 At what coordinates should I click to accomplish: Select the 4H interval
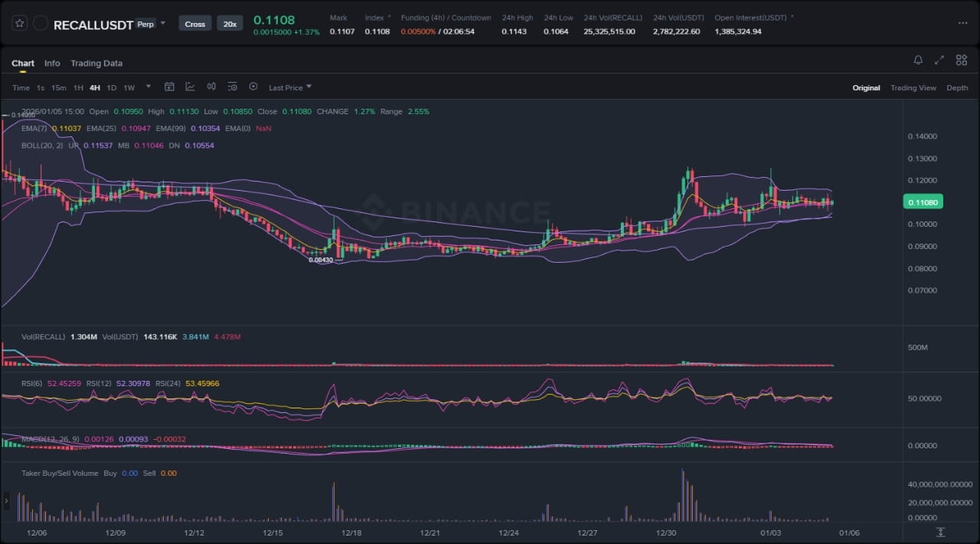(95, 88)
